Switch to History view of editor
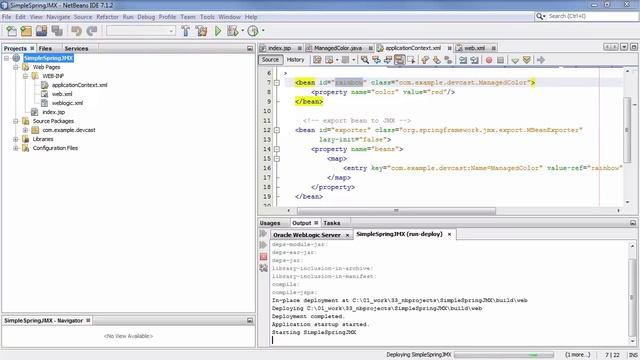The image size is (640, 360). [296, 60]
